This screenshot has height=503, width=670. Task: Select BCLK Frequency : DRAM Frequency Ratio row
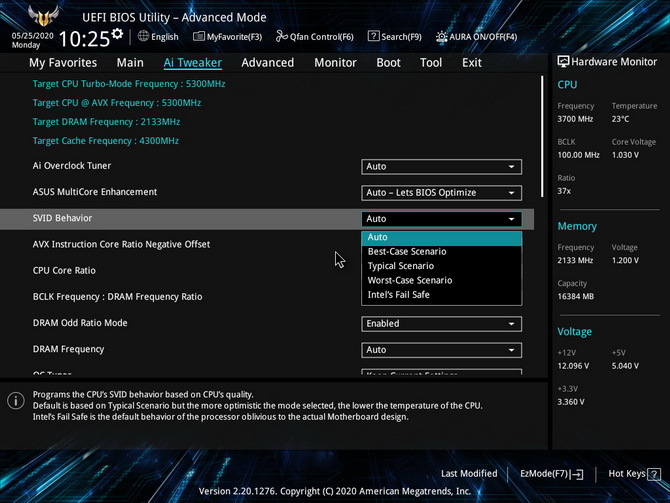(x=117, y=297)
